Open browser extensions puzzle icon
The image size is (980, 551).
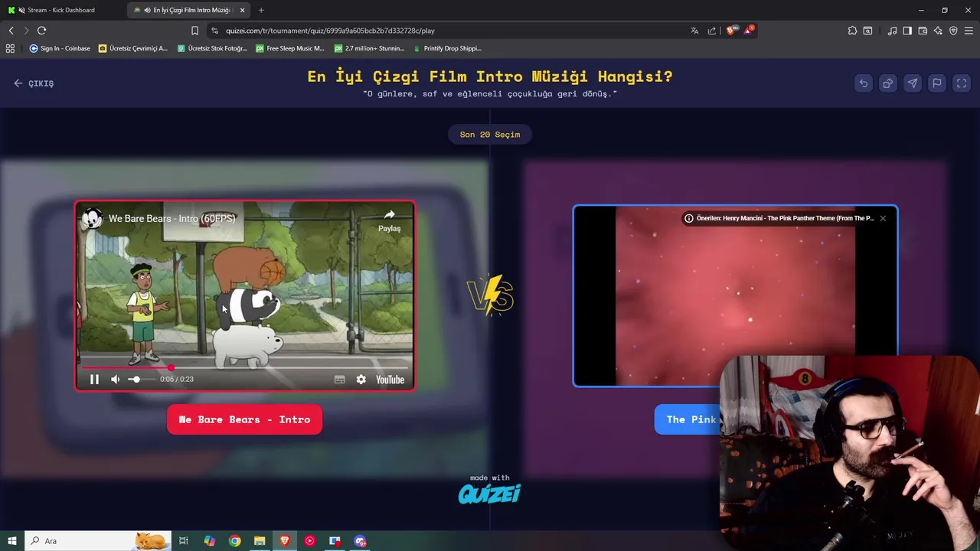coord(852,31)
